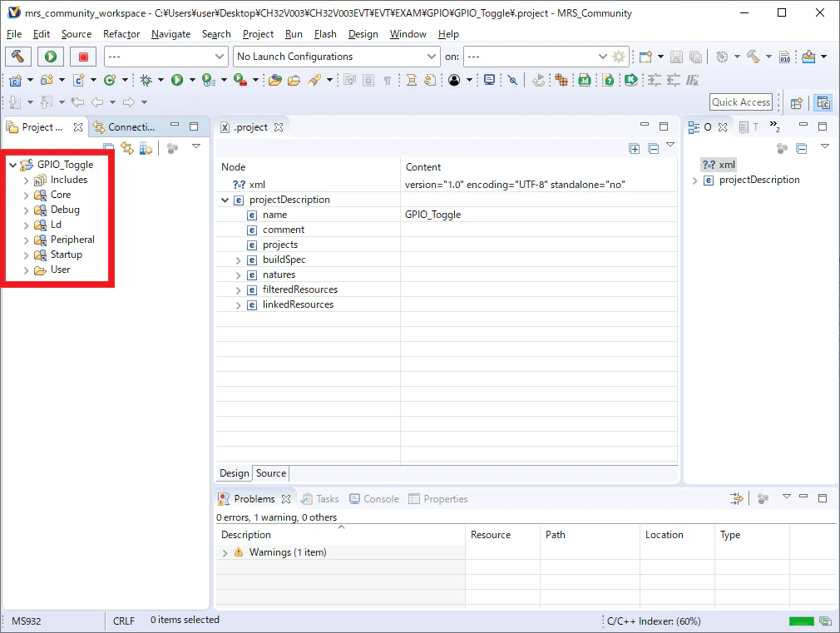Image resolution: width=840 pixels, height=633 pixels.
Task: Select the Connections view tab
Action: coord(124,127)
